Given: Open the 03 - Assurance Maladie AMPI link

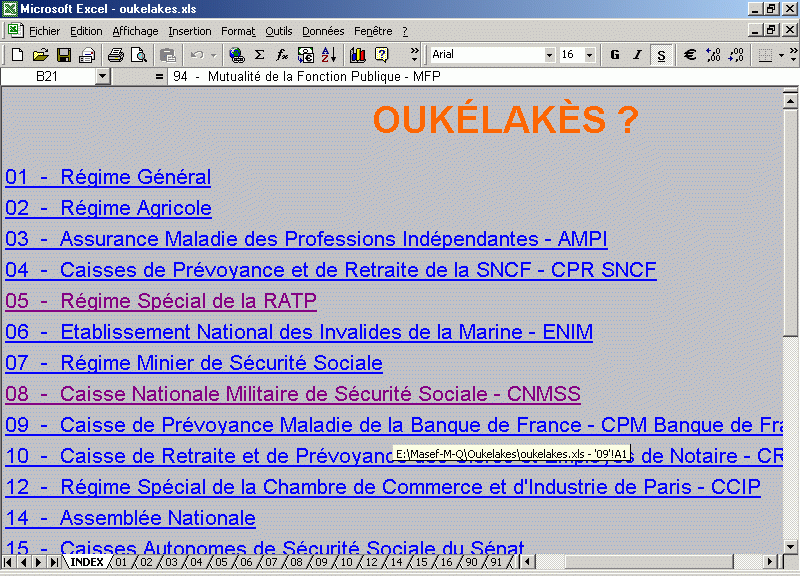Looking at the screenshot, I should 306,239.
